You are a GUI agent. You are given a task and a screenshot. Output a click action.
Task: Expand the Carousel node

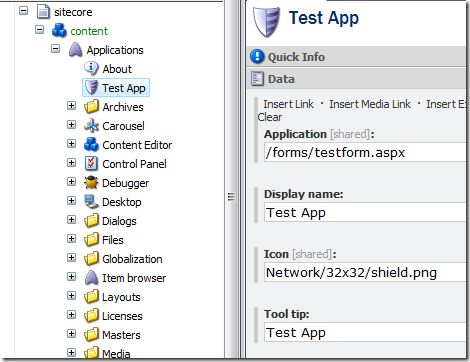[71, 125]
